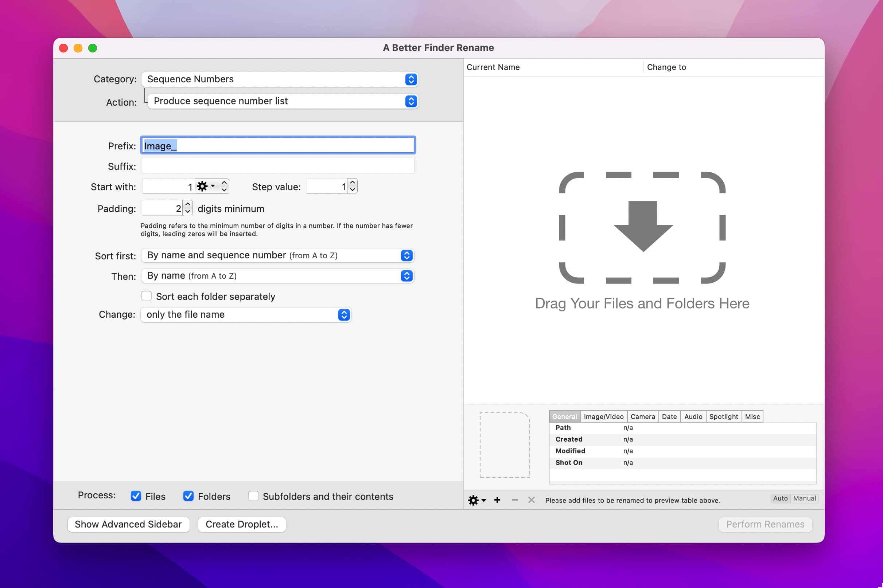The image size is (883, 588).
Task: Enable Sort each folder separately
Action: click(146, 296)
